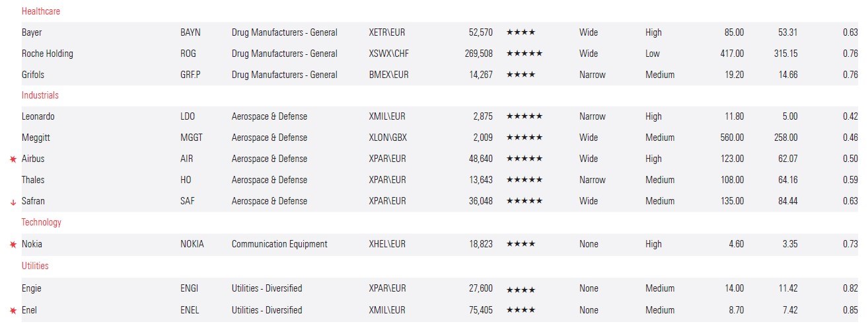The width and height of the screenshot is (868, 324).
Task: Click Enel's 0.85 price ratio value
Action: coord(850,310)
